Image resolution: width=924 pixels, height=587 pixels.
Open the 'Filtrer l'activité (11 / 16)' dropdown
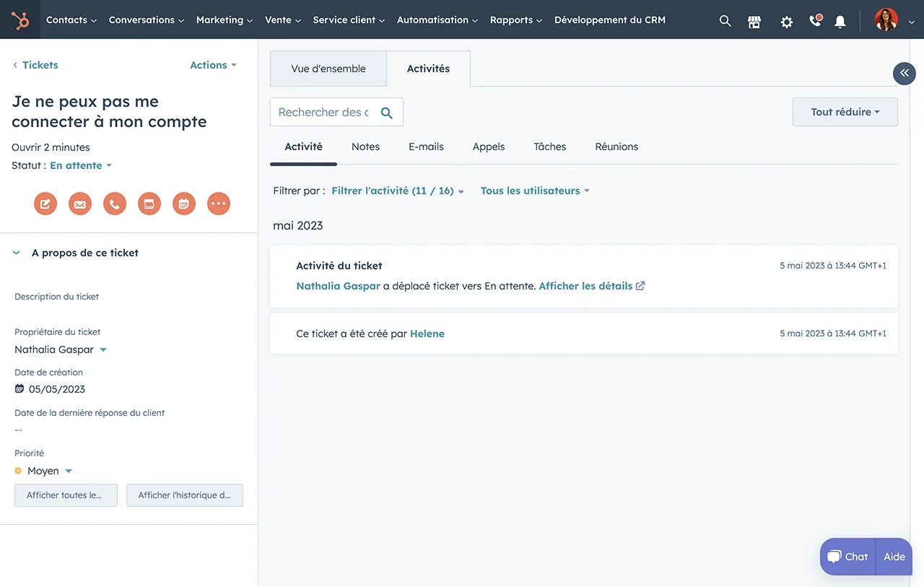point(397,191)
